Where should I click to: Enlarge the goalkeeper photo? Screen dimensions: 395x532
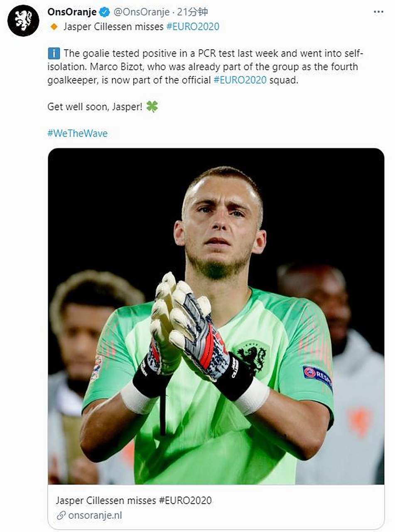[x=216, y=316]
